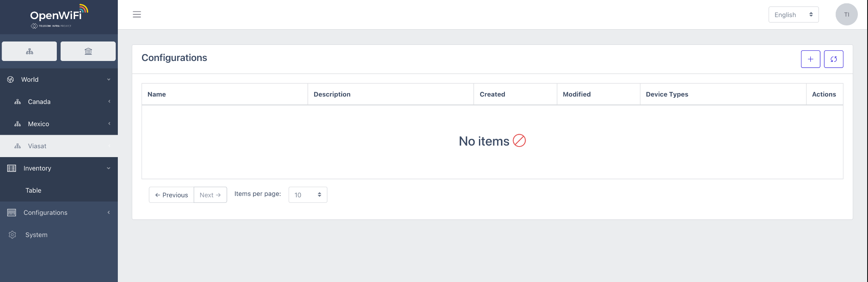This screenshot has width=868, height=282.
Task: Click the add configuration plus icon
Action: (x=810, y=59)
